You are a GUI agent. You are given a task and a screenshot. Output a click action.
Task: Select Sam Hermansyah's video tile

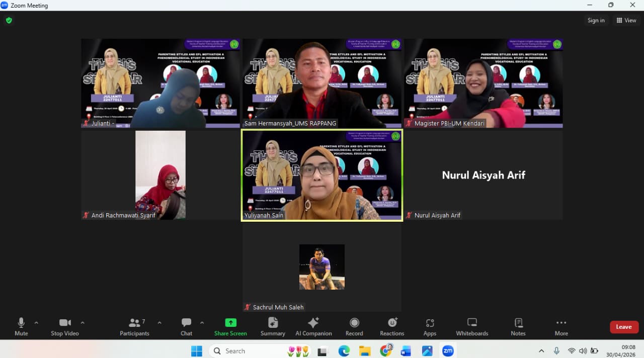click(x=322, y=83)
